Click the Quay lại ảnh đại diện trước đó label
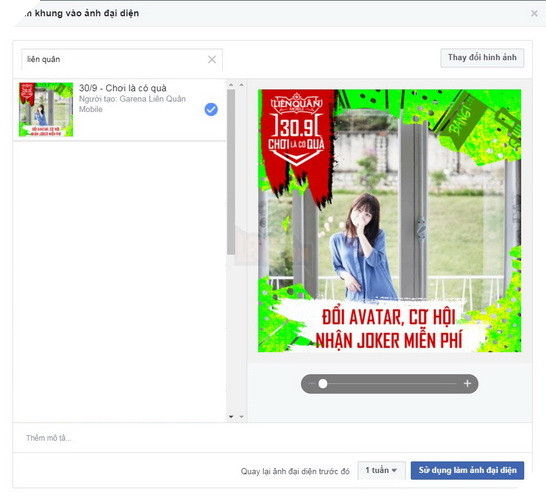Image resolution: width=546 pixels, height=500 pixels. click(x=295, y=471)
